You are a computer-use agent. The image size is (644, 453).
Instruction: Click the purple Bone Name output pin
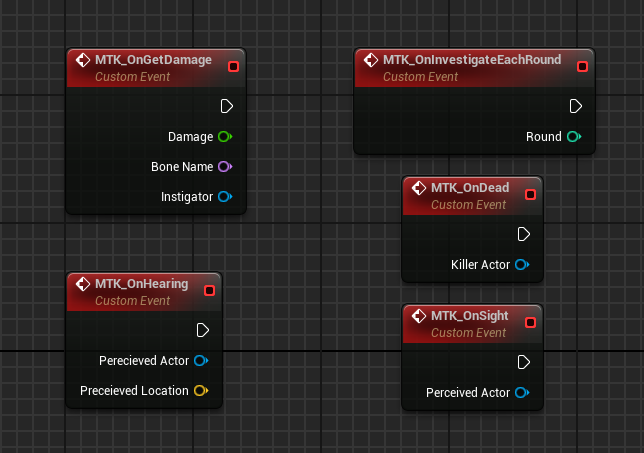tap(224, 167)
